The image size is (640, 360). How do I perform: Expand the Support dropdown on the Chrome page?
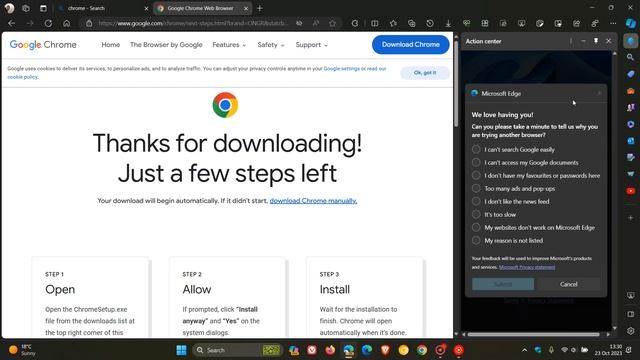(311, 44)
